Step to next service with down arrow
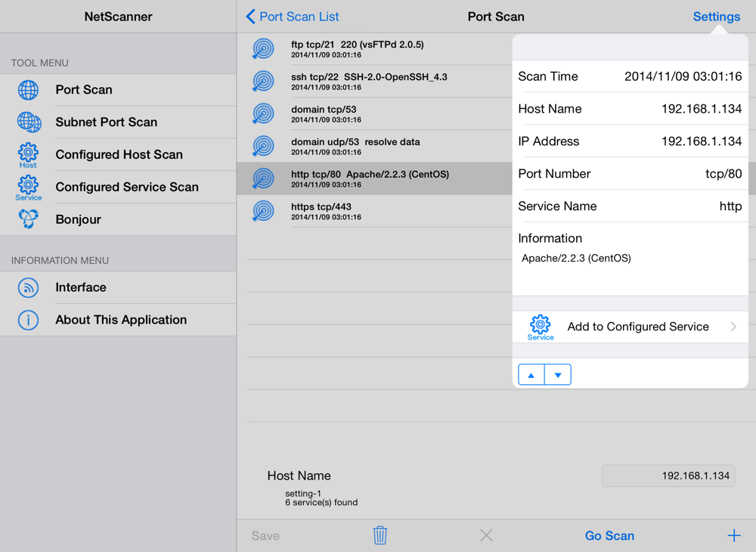Viewport: 756px width, 552px height. [558, 375]
